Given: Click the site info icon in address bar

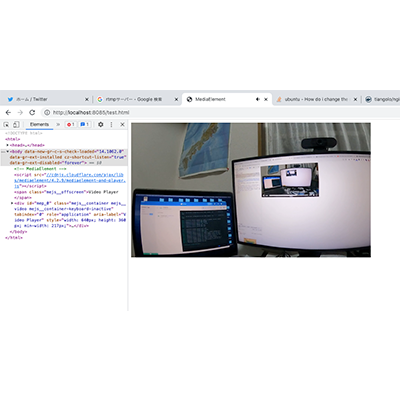Looking at the screenshot, I should pos(47,112).
